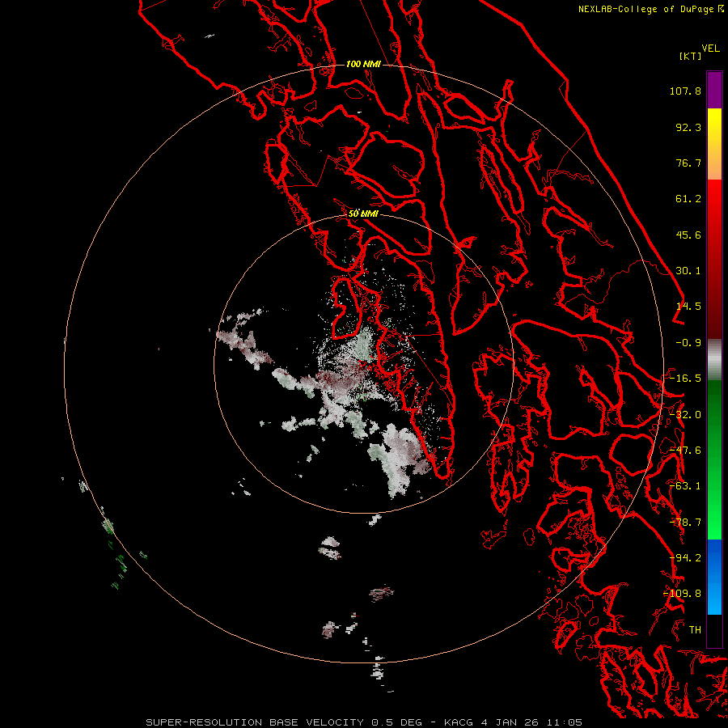Pick the gray near-zero segment of the velocity scale
This screenshot has width=728, height=728.
click(714, 360)
